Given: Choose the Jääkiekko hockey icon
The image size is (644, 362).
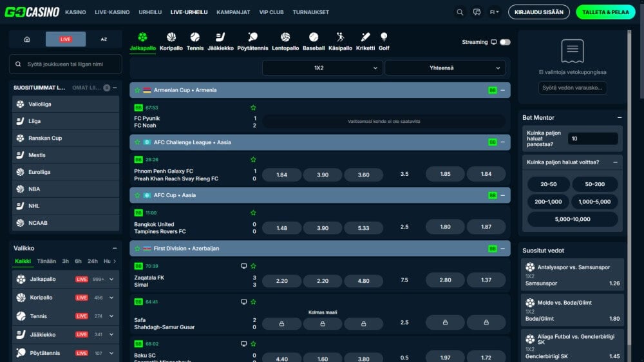Looking at the screenshot, I should point(220,37).
